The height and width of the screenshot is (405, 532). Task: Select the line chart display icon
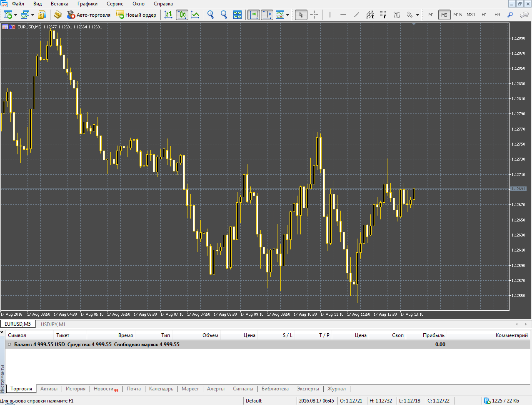pos(195,15)
